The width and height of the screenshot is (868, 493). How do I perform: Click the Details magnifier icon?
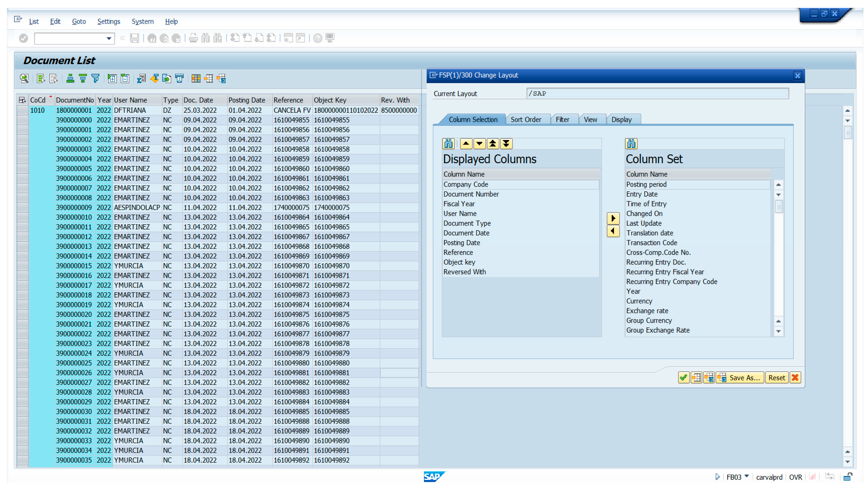tap(24, 79)
